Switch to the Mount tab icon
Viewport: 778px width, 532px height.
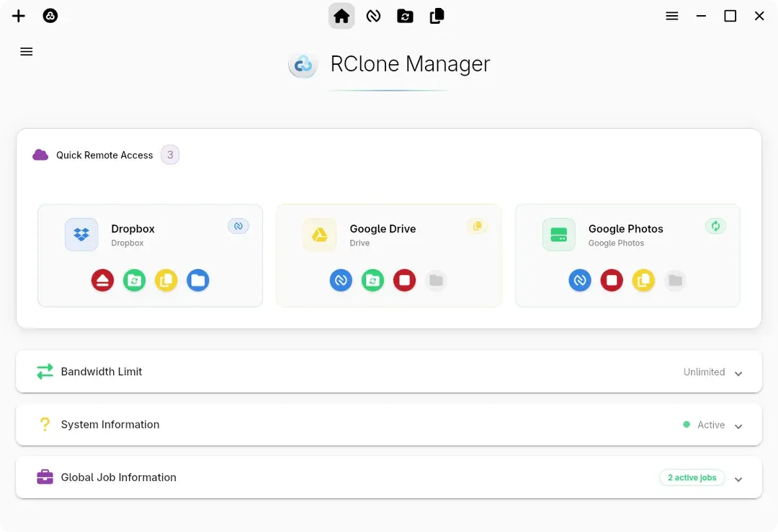(373, 16)
